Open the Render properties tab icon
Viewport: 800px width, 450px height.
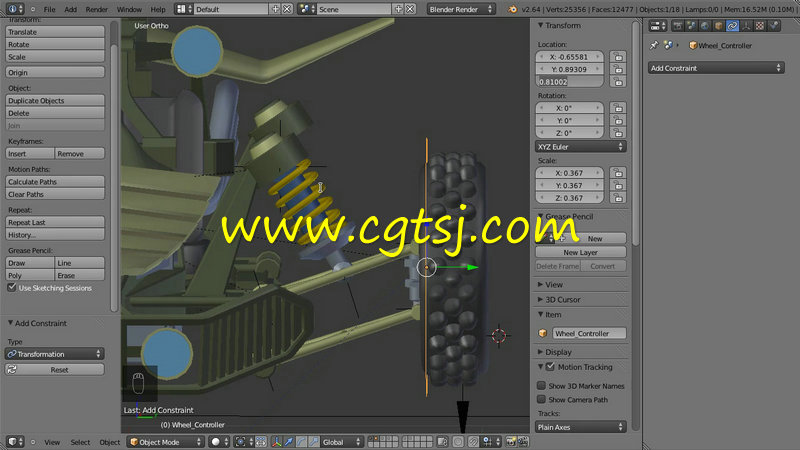(x=678, y=26)
